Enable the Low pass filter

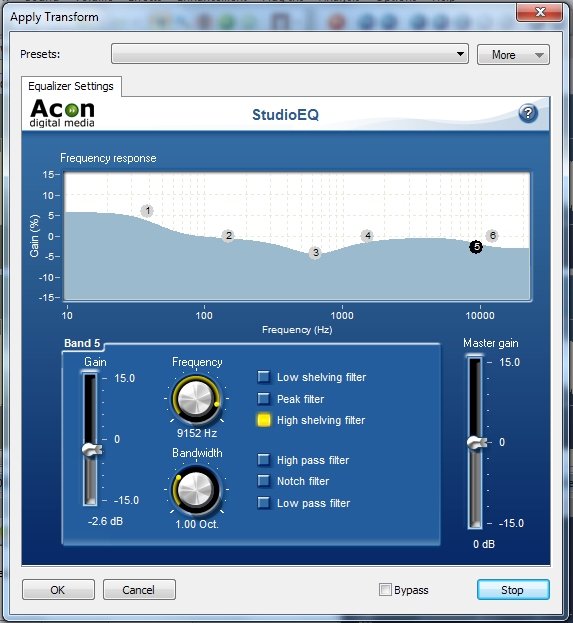[264, 503]
